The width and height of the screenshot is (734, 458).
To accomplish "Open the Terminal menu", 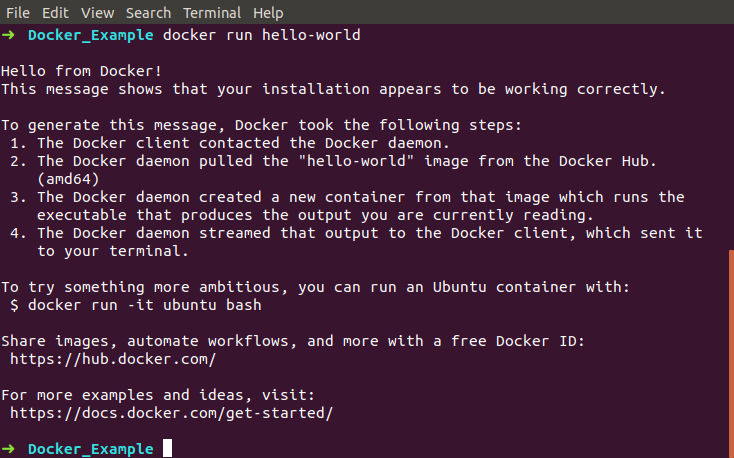I will tap(212, 13).
